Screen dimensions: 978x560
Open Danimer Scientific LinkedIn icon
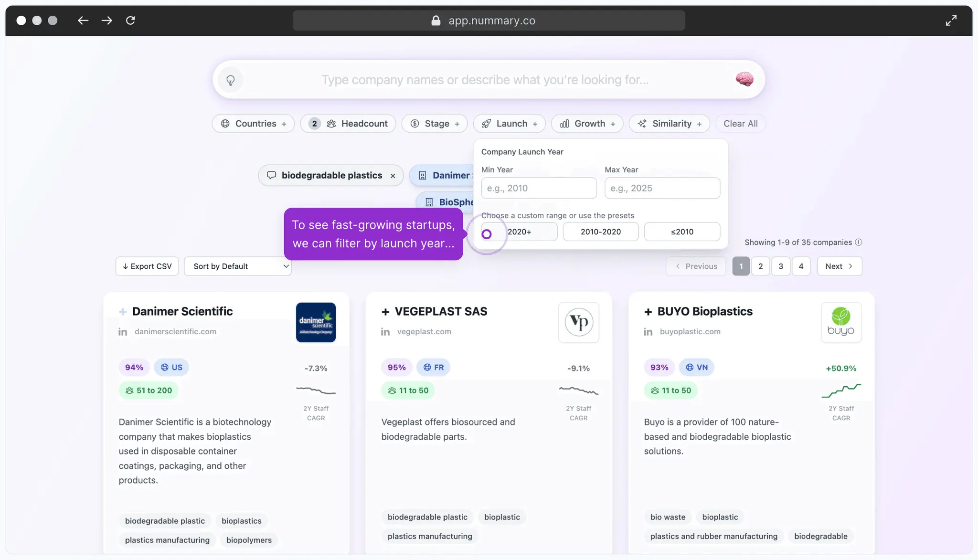(123, 332)
